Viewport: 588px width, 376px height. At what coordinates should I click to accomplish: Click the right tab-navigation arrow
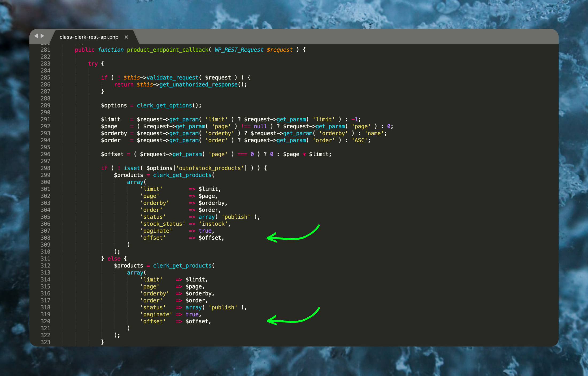42,36
